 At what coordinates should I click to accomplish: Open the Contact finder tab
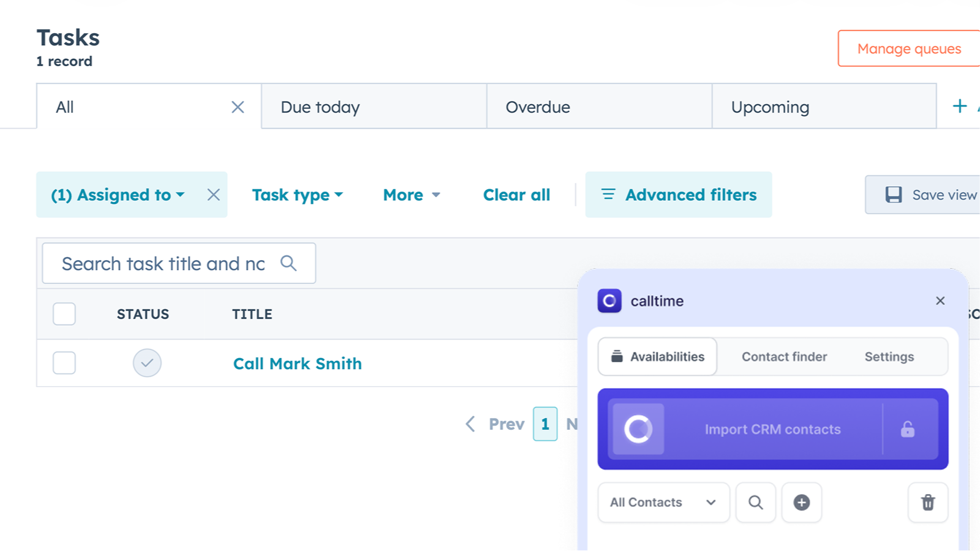coord(784,357)
